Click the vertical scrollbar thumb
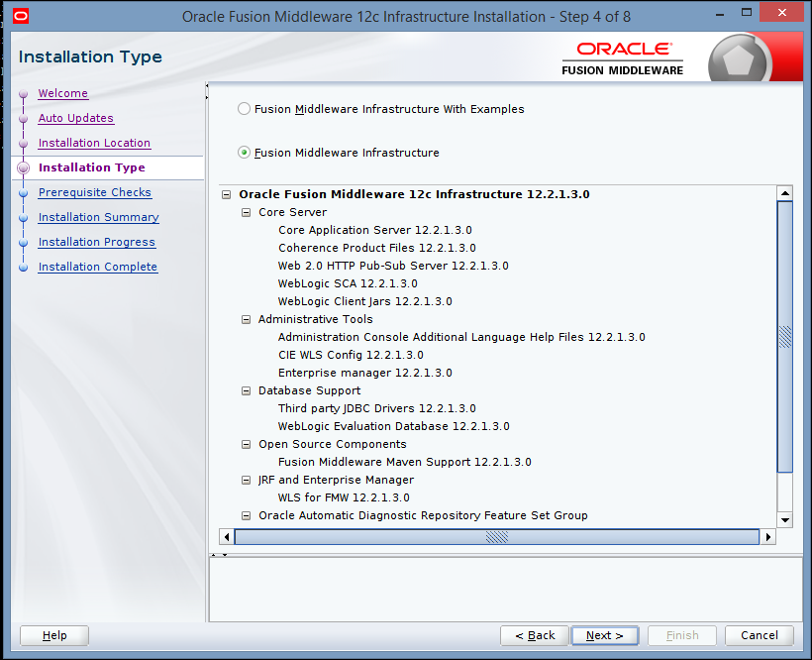Viewport: 812px width, 660px height. coord(785,337)
